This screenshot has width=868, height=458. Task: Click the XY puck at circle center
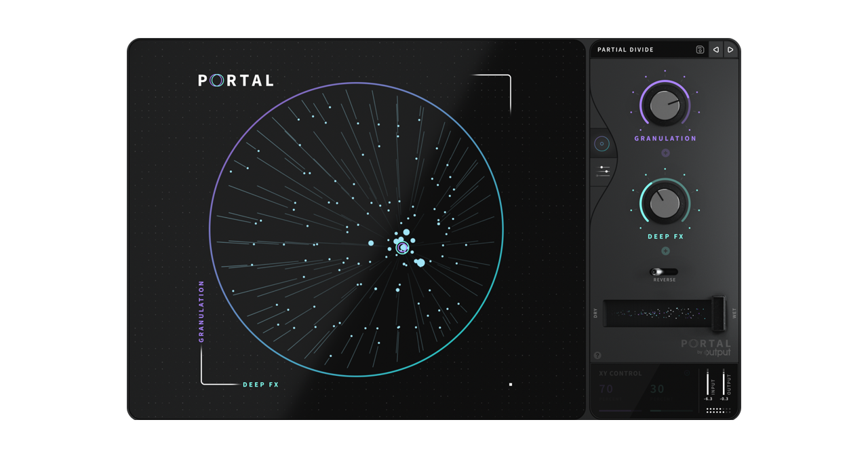pos(402,248)
